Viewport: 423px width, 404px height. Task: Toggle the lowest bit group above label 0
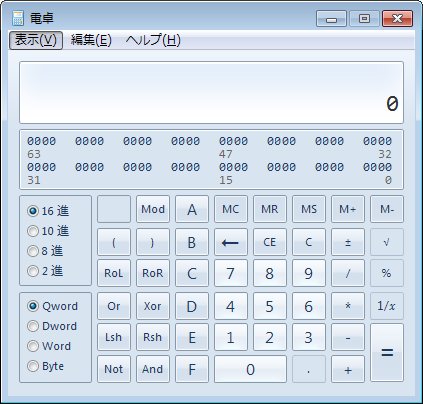click(x=378, y=167)
